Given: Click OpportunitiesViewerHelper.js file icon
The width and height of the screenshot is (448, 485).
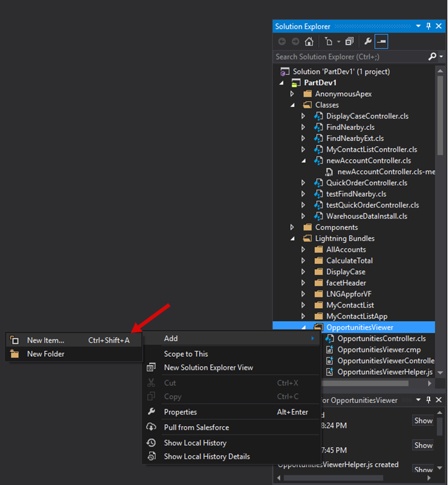Looking at the screenshot, I should [x=330, y=372].
